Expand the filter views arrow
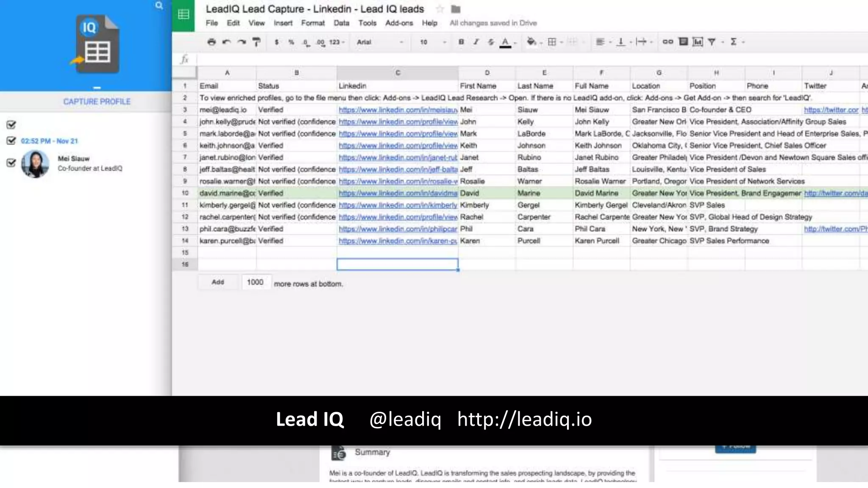This screenshot has width=868, height=488. tap(722, 42)
